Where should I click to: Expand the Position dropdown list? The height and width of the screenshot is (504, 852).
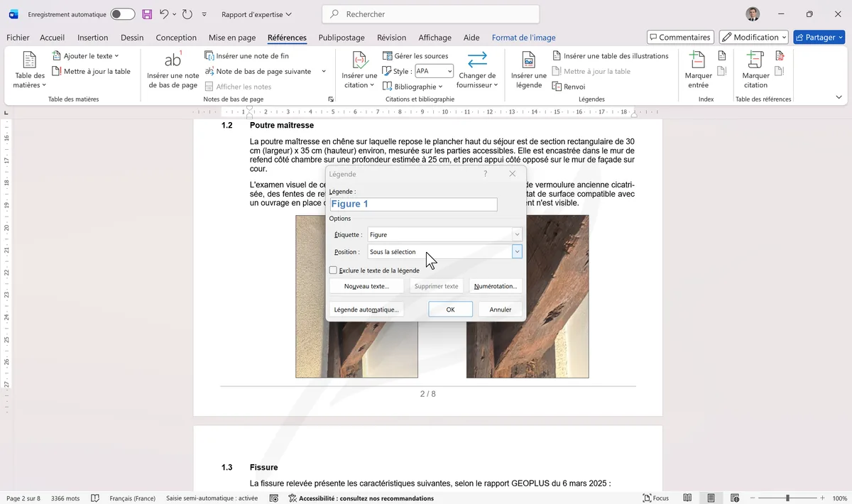click(x=516, y=252)
